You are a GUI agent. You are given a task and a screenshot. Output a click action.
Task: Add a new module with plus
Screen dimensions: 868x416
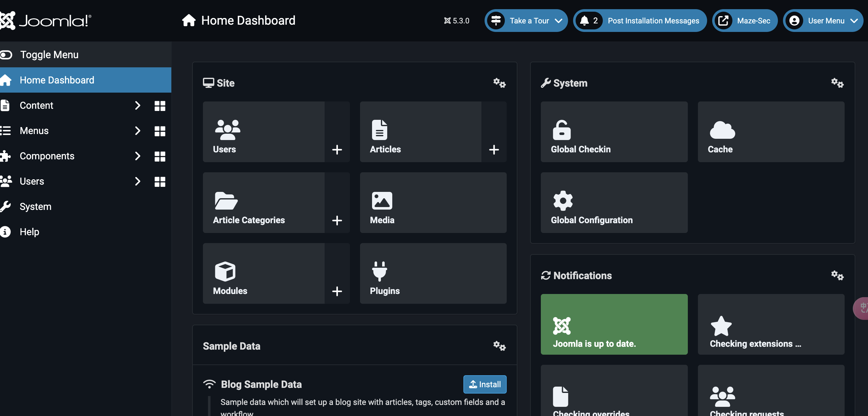click(x=337, y=291)
